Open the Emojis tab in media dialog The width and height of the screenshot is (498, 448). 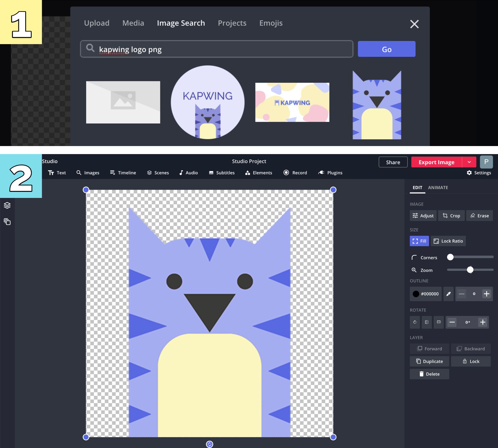coord(271,23)
